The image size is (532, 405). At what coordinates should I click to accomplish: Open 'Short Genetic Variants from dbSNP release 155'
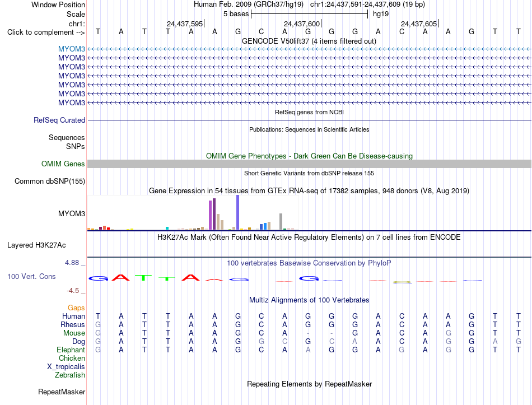[309, 173]
